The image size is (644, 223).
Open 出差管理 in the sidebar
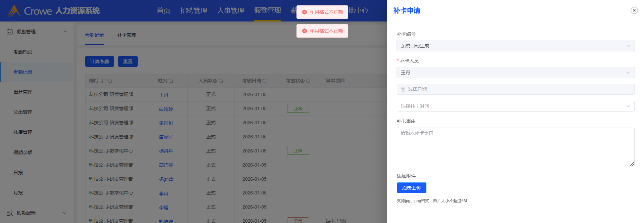tap(23, 92)
